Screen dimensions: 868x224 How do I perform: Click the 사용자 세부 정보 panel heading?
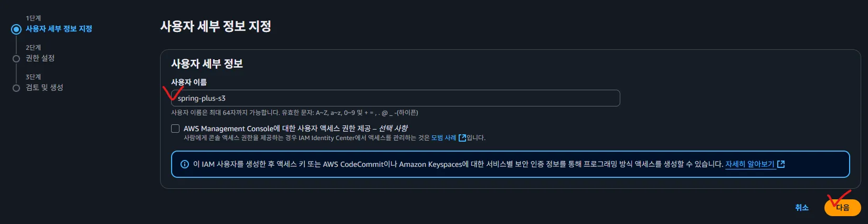point(207,64)
